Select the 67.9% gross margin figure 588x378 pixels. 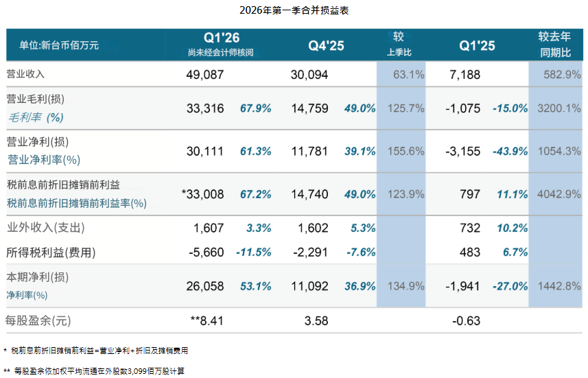pyautogui.click(x=256, y=108)
